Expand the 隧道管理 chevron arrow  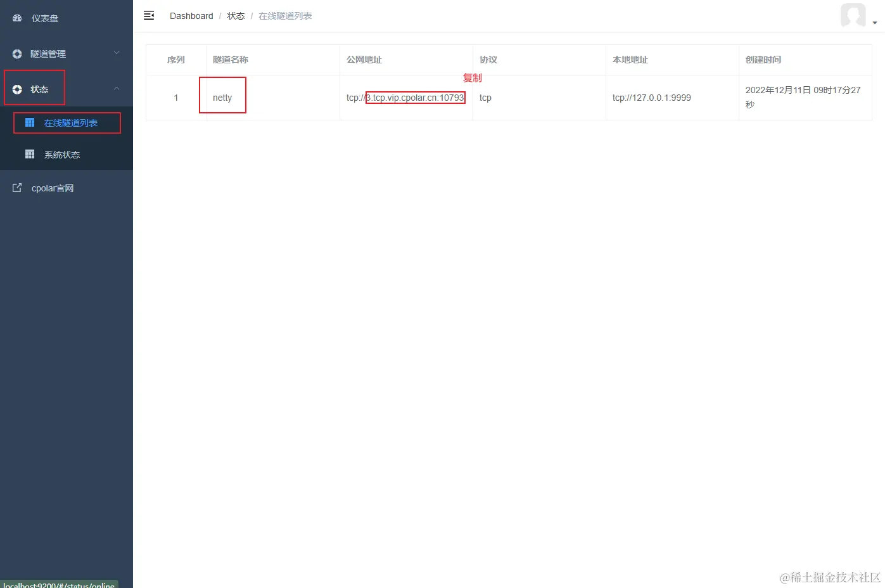(x=117, y=53)
